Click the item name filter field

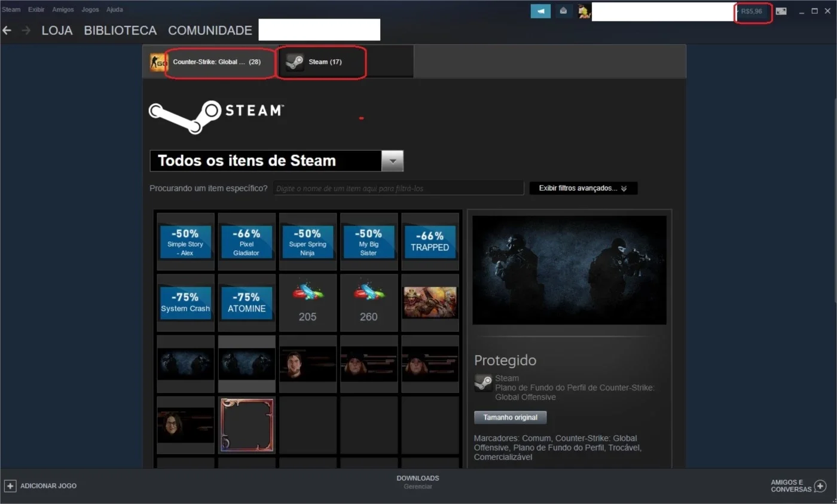click(x=399, y=188)
